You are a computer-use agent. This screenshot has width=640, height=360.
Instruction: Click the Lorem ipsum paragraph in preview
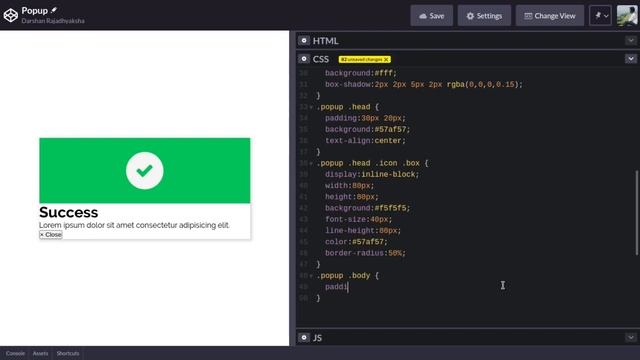pyautogui.click(x=134, y=225)
